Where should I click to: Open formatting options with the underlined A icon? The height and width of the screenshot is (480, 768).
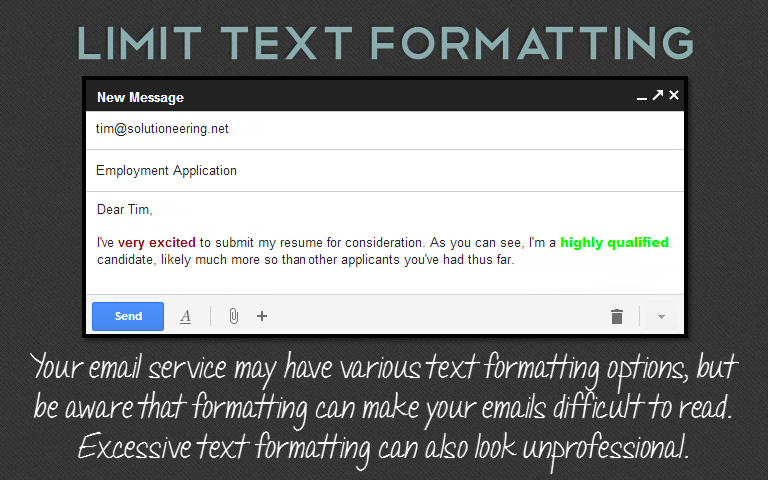[185, 316]
